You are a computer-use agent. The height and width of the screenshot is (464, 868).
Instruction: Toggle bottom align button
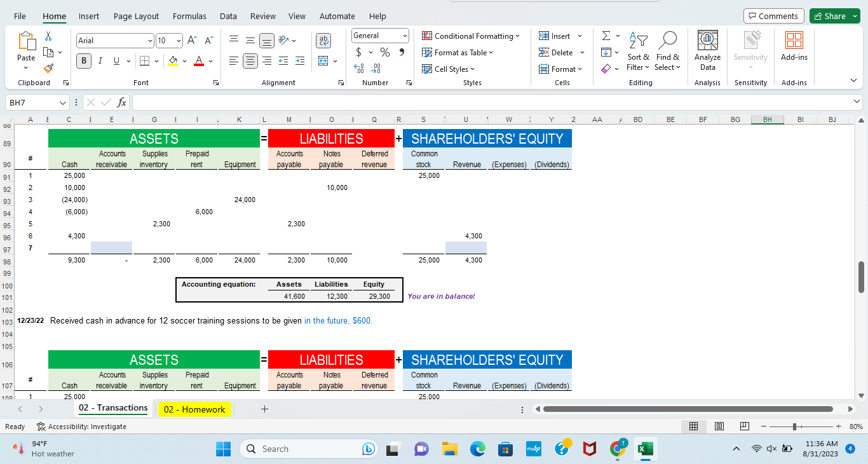(268, 41)
